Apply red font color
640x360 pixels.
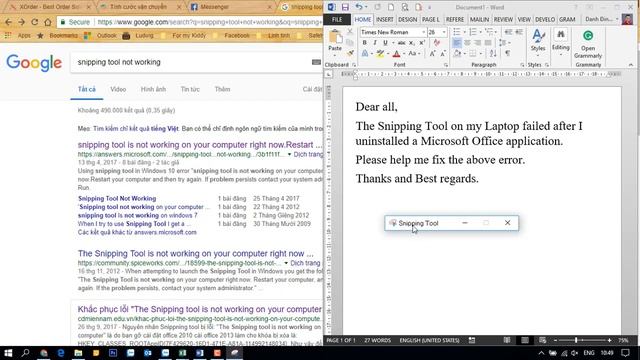pyautogui.click(x=396, y=53)
